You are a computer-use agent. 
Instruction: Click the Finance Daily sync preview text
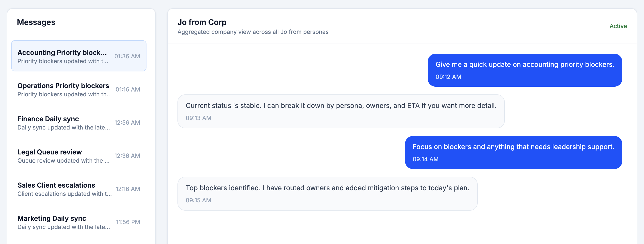(64, 127)
